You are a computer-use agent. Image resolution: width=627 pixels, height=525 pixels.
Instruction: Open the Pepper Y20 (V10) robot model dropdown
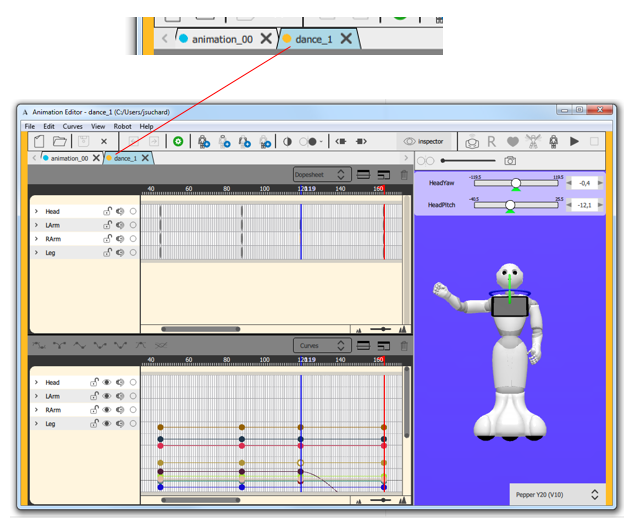pyautogui.click(x=557, y=495)
